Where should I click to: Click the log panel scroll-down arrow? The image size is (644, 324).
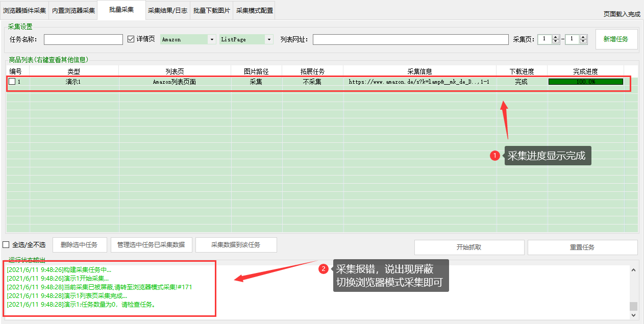(633, 315)
